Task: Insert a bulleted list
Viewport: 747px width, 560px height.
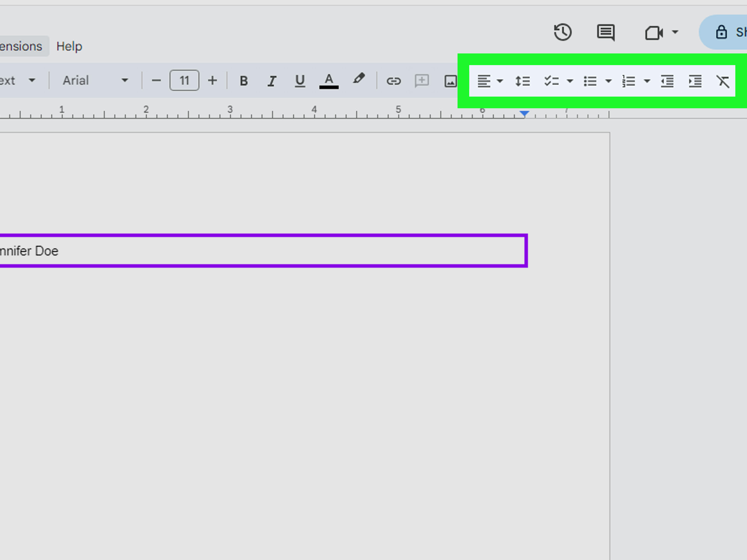Action: (x=590, y=81)
